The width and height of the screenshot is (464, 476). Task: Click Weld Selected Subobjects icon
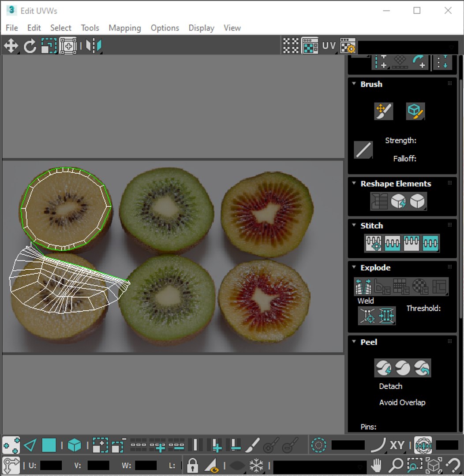click(386, 316)
